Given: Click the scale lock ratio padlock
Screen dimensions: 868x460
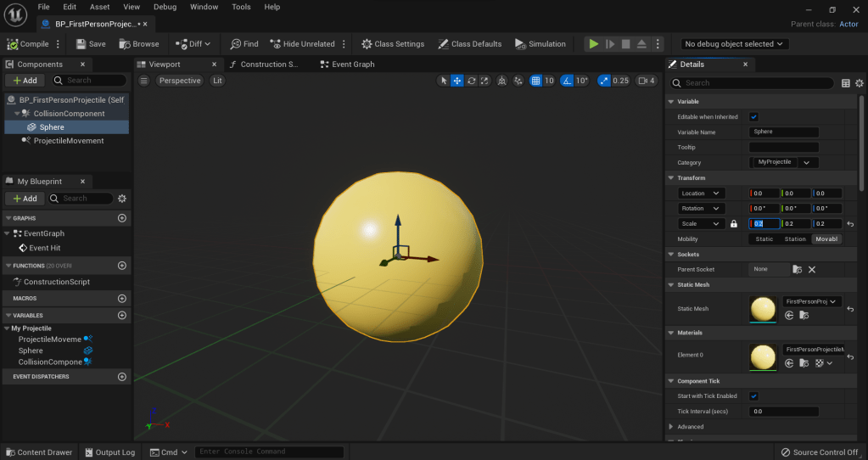Looking at the screenshot, I should pyautogui.click(x=734, y=223).
